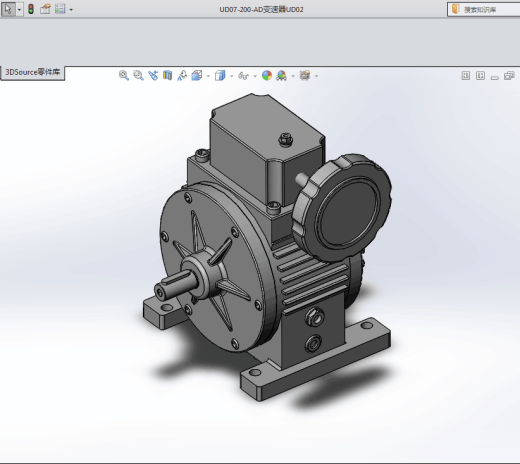This screenshot has height=464, width=520.
Task: Click the search knowledge base field
Action: [x=484, y=9]
